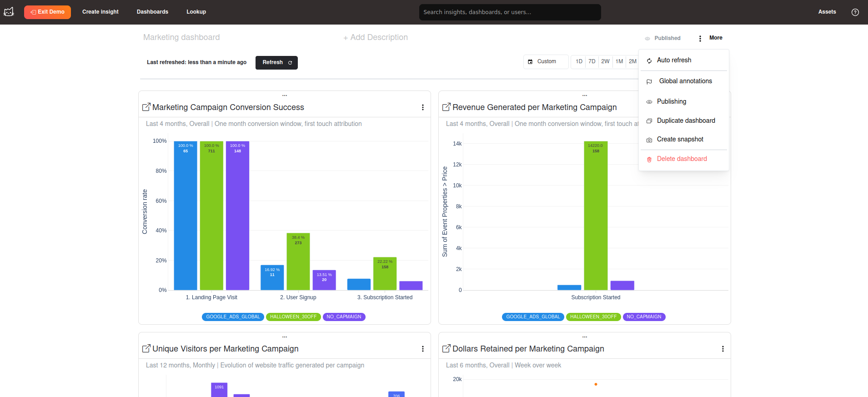Go to Dashboards nav item
This screenshot has height=397, width=868.
[152, 12]
